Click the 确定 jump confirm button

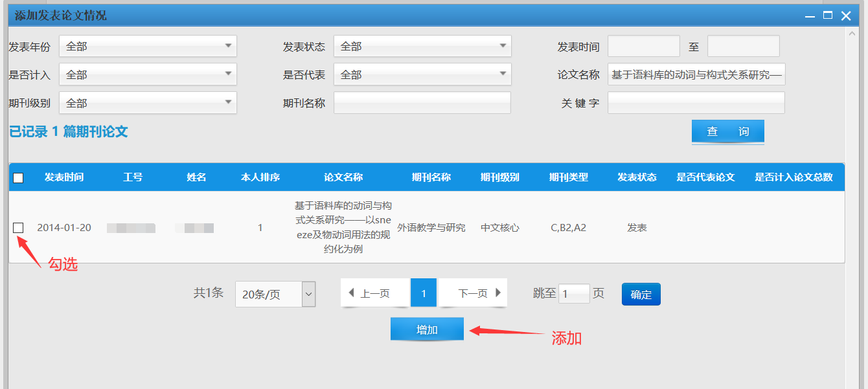(x=641, y=295)
